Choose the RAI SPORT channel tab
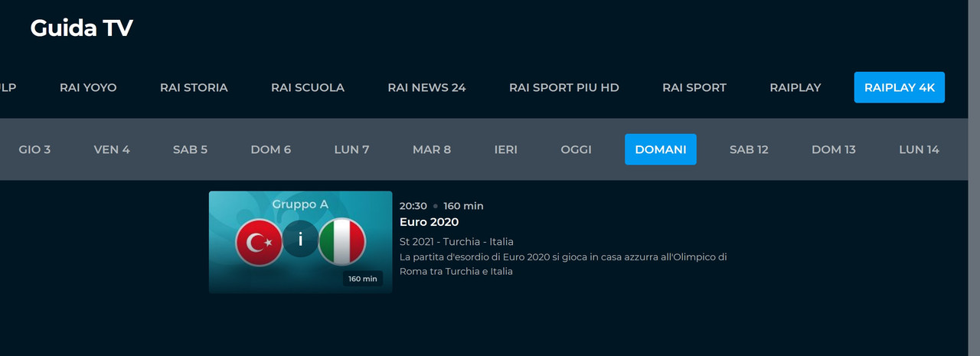980x356 pixels. (694, 87)
